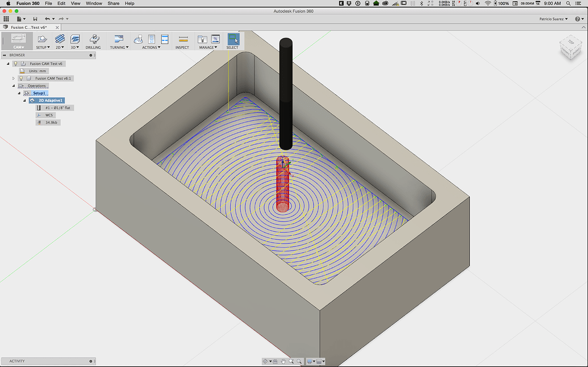Open the undo history dropdown arrow
The width and height of the screenshot is (588, 367).
pos(53,19)
